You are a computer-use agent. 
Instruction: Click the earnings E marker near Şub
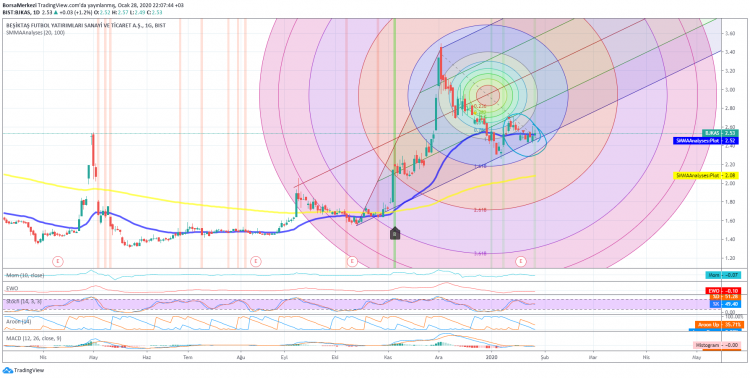[520, 261]
